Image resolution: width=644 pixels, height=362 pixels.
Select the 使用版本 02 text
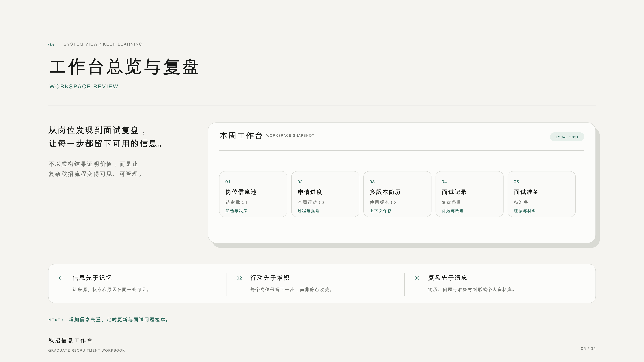383,202
